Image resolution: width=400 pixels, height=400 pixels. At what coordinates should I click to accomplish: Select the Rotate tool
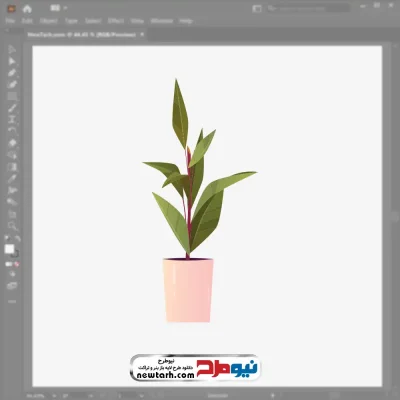[12, 131]
